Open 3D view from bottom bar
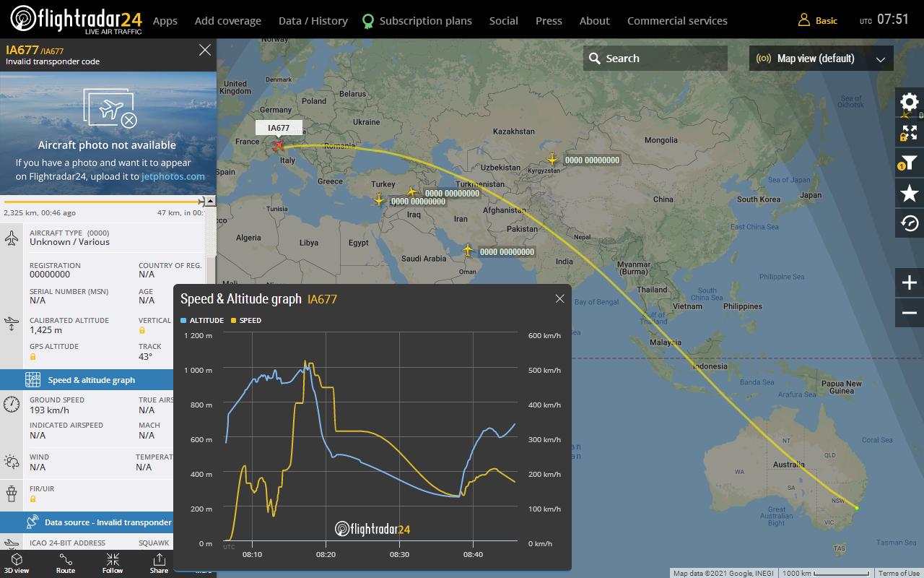The image size is (924, 578). point(17,564)
